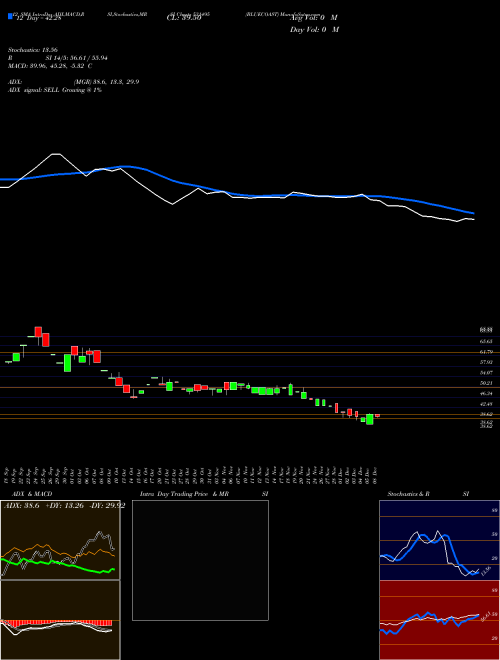Click the 50.21 price axis label

click(487, 383)
